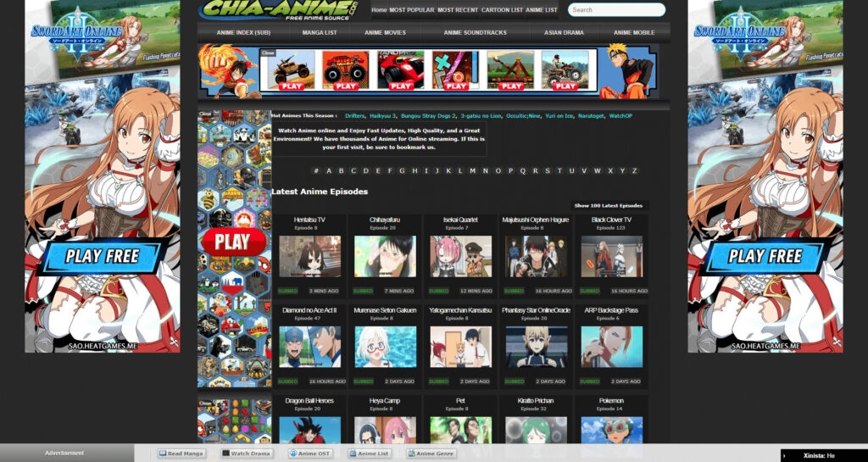Click PLAY FREE on the left Sword Art Online ad

coord(102,256)
